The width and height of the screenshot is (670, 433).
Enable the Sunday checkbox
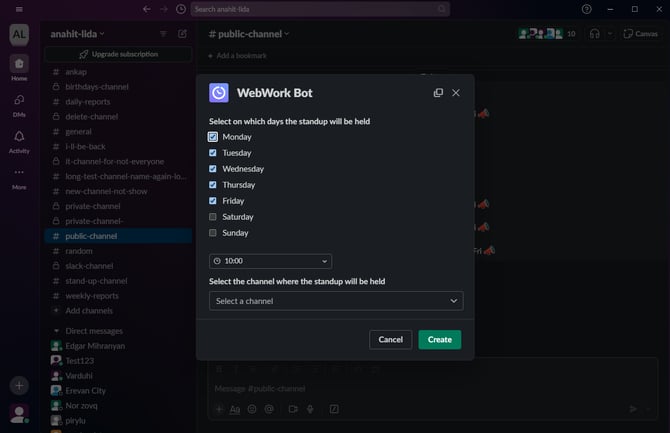213,233
